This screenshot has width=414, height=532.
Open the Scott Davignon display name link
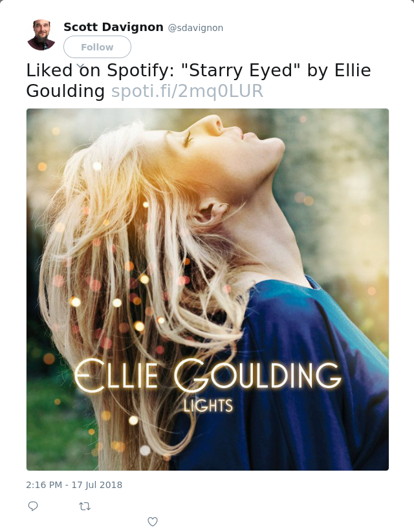click(113, 27)
